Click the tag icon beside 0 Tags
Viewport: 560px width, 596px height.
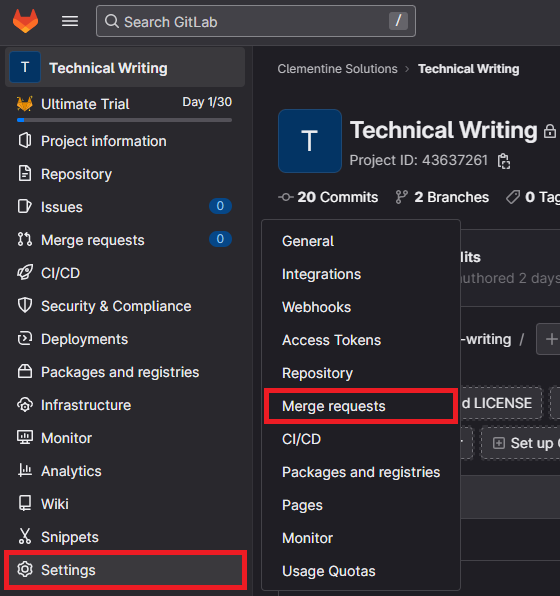pyautogui.click(x=513, y=197)
